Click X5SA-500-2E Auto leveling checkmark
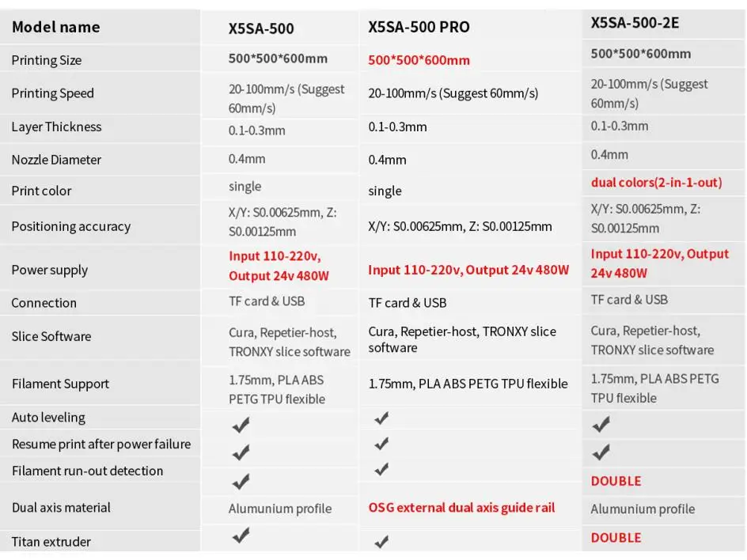This screenshot has width=747, height=560. [x=601, y=425]
